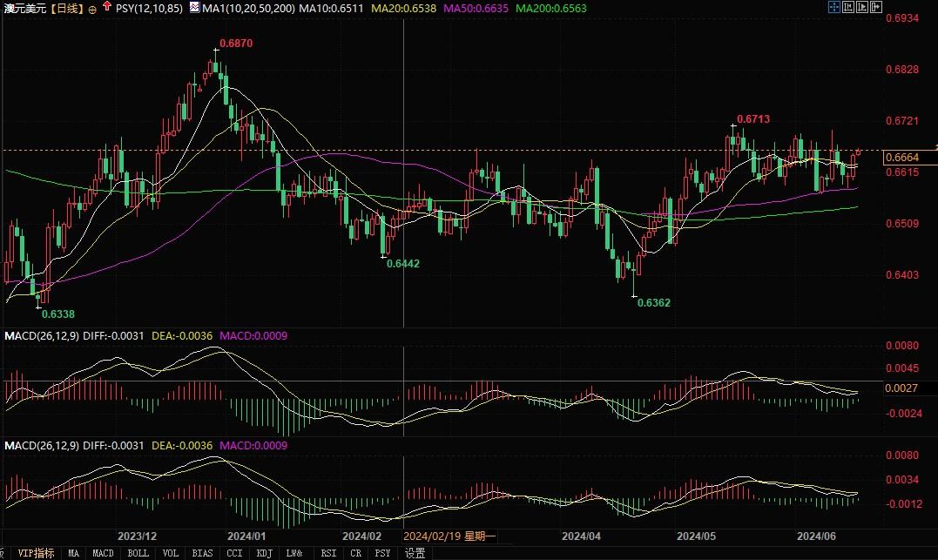
Task: Click the jump-to-start chart icon
Action: 848,7
